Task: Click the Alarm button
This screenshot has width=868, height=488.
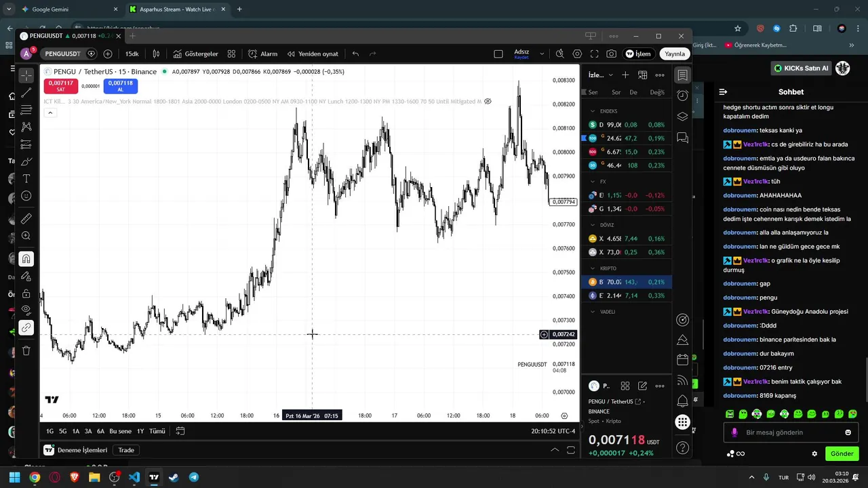Action: pos(262,54)
